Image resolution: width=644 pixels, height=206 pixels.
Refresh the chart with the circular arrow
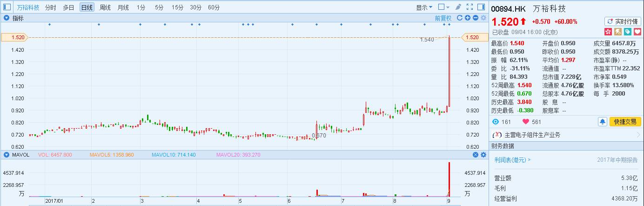(460, 18)
